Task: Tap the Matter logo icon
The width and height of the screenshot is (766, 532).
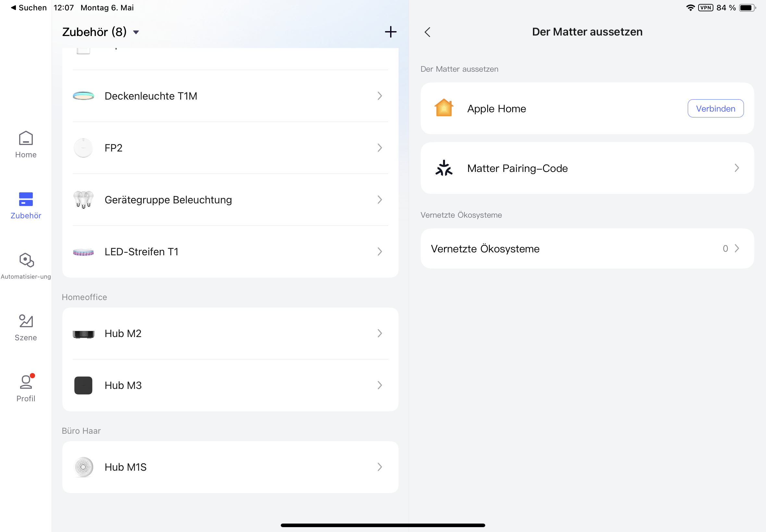Action: coord(443,168)
